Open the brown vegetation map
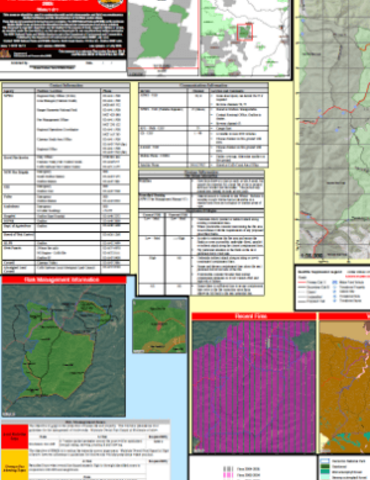 [345, 387]
